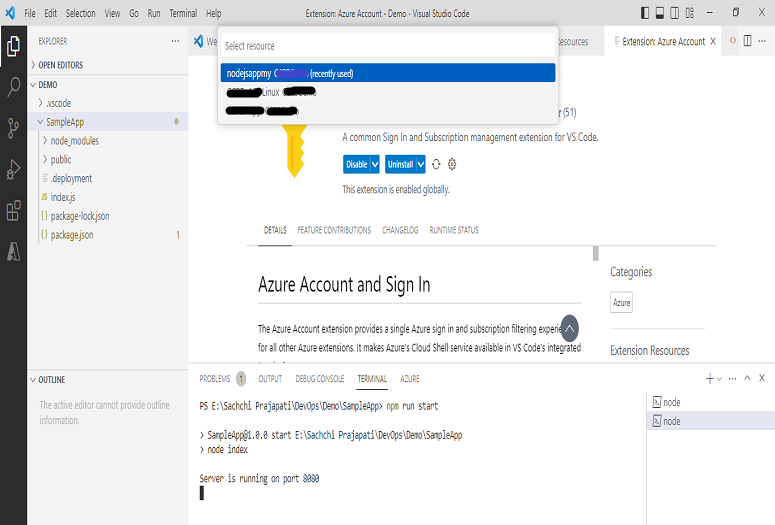Image resolution: width=775 pixels, height=525 pixels.
Task: Switch to the PROBLEMS panel tab
Action: [x=215, y=379]
